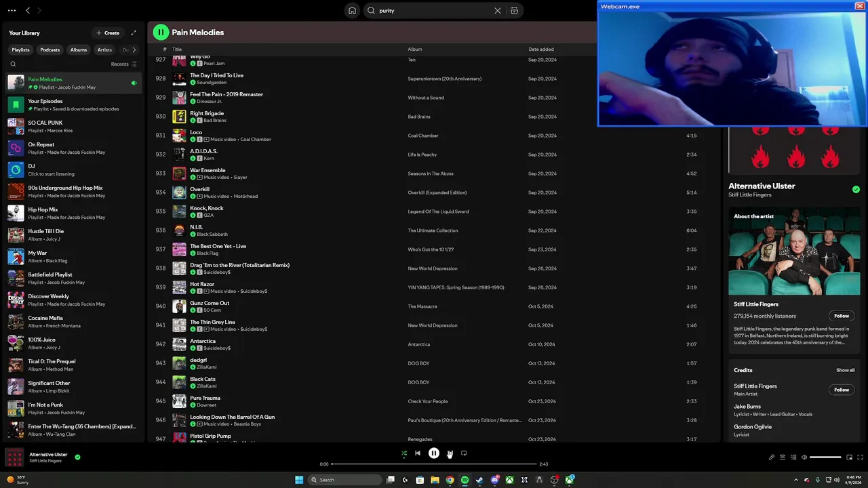The height and width of the screenshot is (488, 868).
Task: Enter full screen player mode
Action: (x=860, y=457)
